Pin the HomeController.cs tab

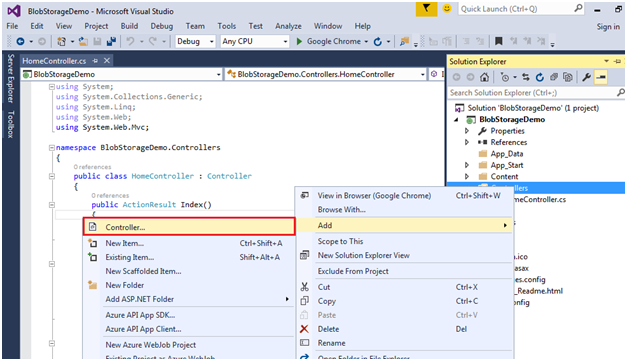tap(95, 61)
